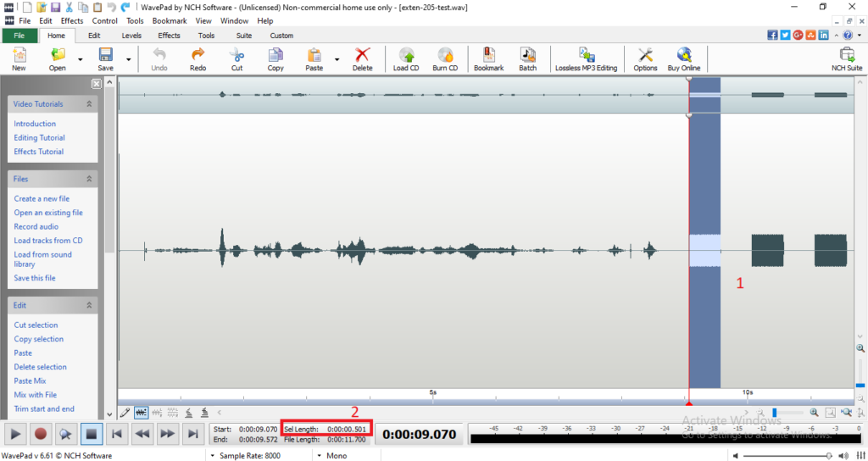Screen dimensions: 868x461
Task: Open the Effects menu in menu bar
Action: [x=72, y=20]
